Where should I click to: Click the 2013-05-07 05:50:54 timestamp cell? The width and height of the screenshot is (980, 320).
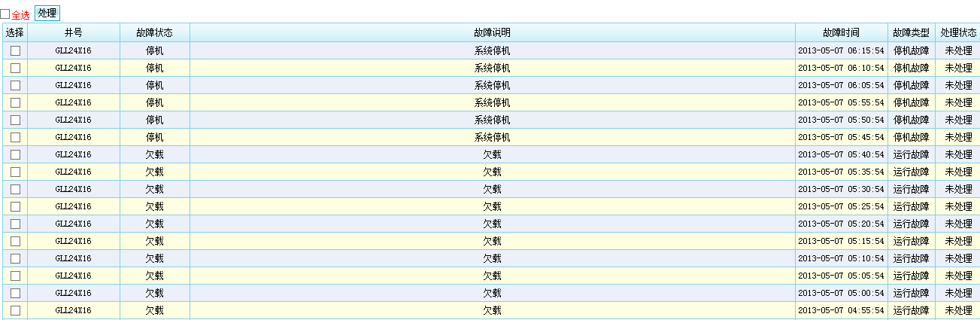841,120
